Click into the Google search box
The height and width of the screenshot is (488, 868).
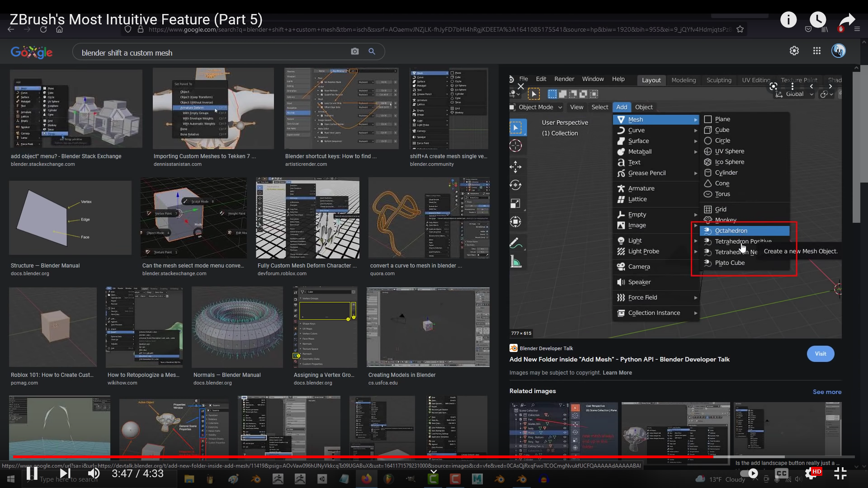pos(212,52)
